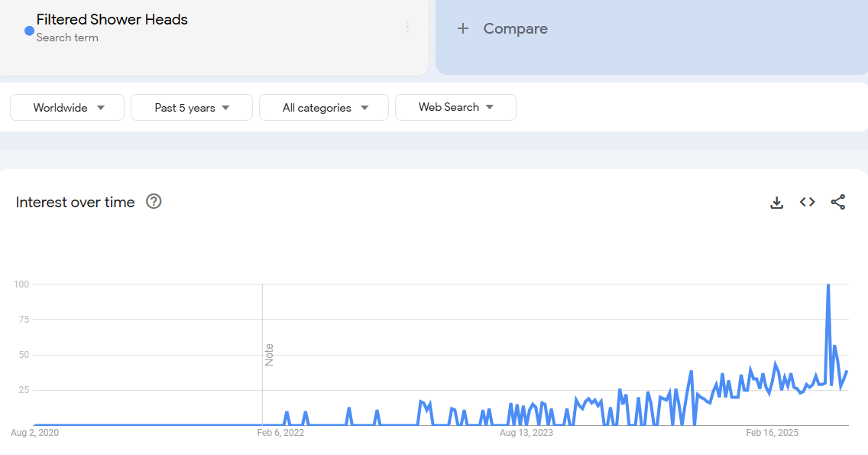Screen dimensions: 868x455
Task: Click the peak spike reaching 100 on the chart
Action: coord(828,286)
